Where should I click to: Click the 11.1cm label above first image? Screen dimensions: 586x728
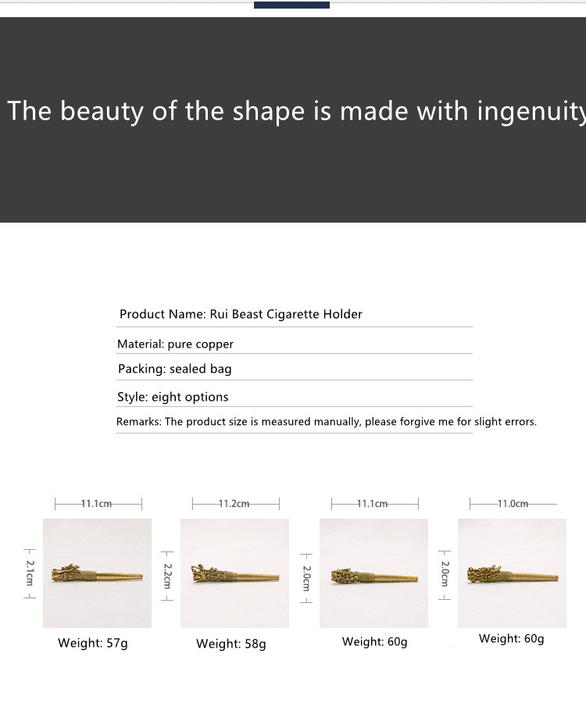(x=97, y=504)
